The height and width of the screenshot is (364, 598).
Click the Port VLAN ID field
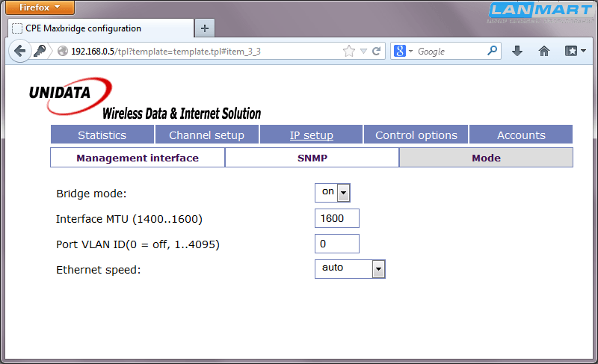point(336,244)
